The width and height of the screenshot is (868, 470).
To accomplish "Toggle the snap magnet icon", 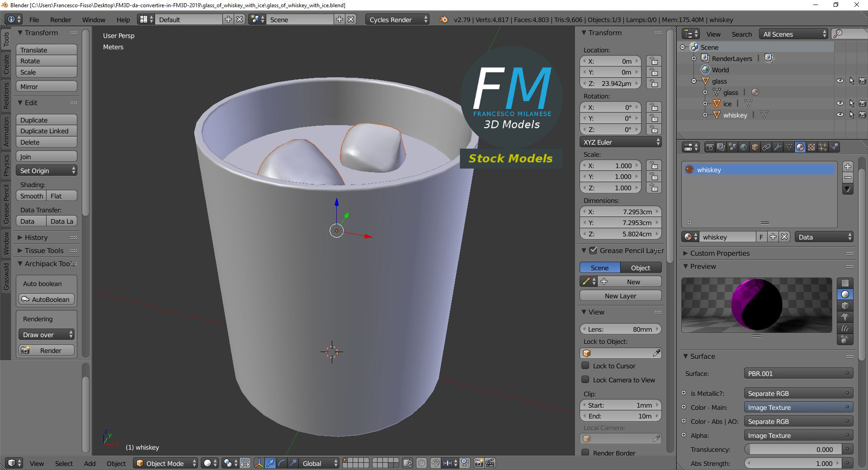I will click(435, 463).
